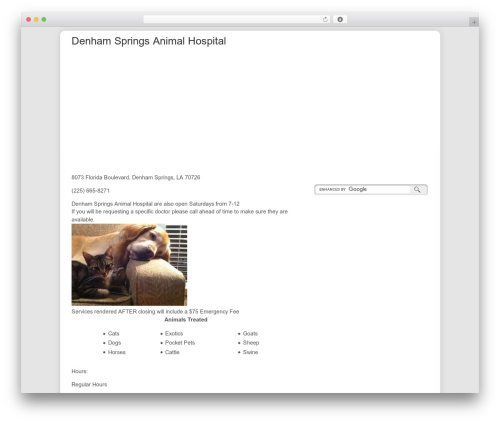The width and height of the screenshot is (500, 423).
Task: Click the dog and cat photo
Action: (129, 265)
